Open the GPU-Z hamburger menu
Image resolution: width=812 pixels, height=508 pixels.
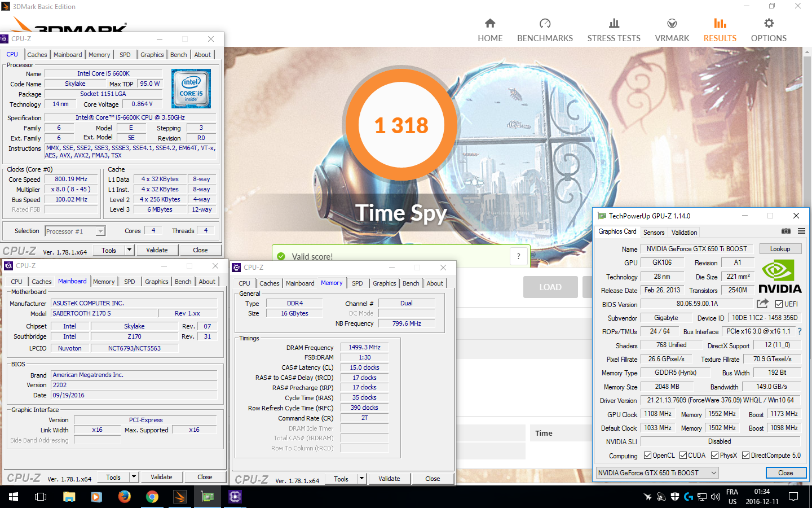pyautogui.click(x=801, y=231)
